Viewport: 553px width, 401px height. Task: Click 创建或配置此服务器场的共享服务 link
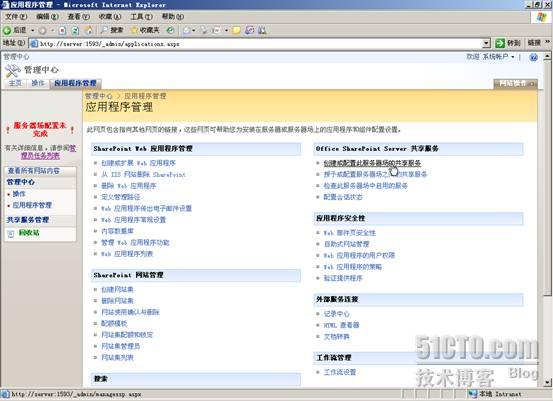click(x=372, y=163)
